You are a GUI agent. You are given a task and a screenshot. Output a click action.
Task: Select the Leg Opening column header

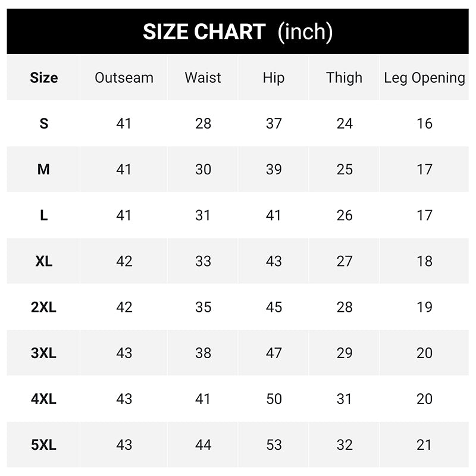(x=424, y=78)
